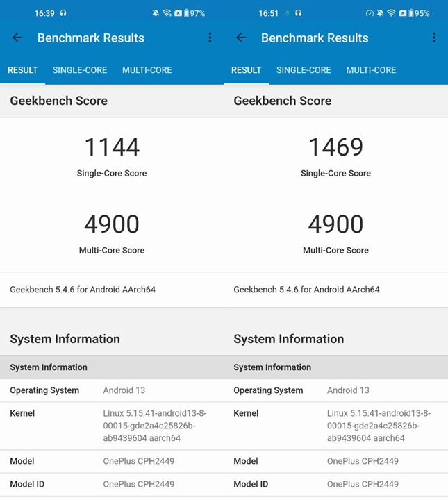Tap muted bell icon on left status bar
Image resolution: width=448 pixels, height=500 pixels.
156,13
